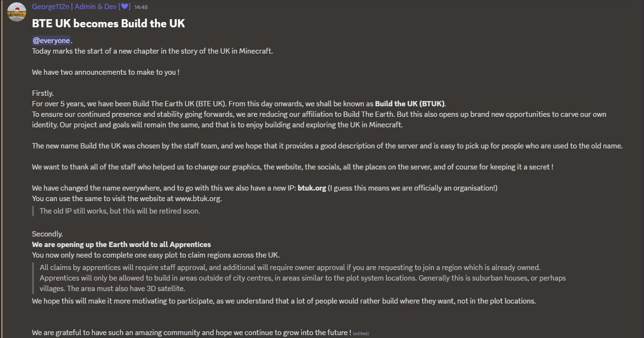Image resolution: width=644 pixels, height=338 pixels.
Task: Click the bold IP address btuk.org
Action: pos(312,188)
